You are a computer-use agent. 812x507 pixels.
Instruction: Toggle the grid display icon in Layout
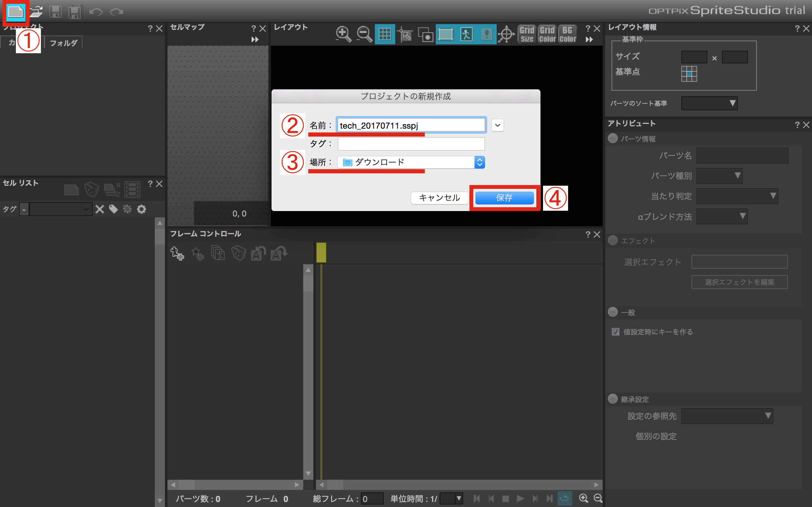click(384, 34)
